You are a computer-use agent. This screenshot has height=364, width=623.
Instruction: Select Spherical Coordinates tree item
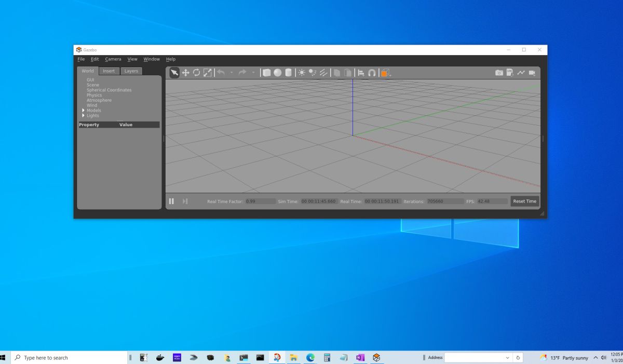click(109, 90)
